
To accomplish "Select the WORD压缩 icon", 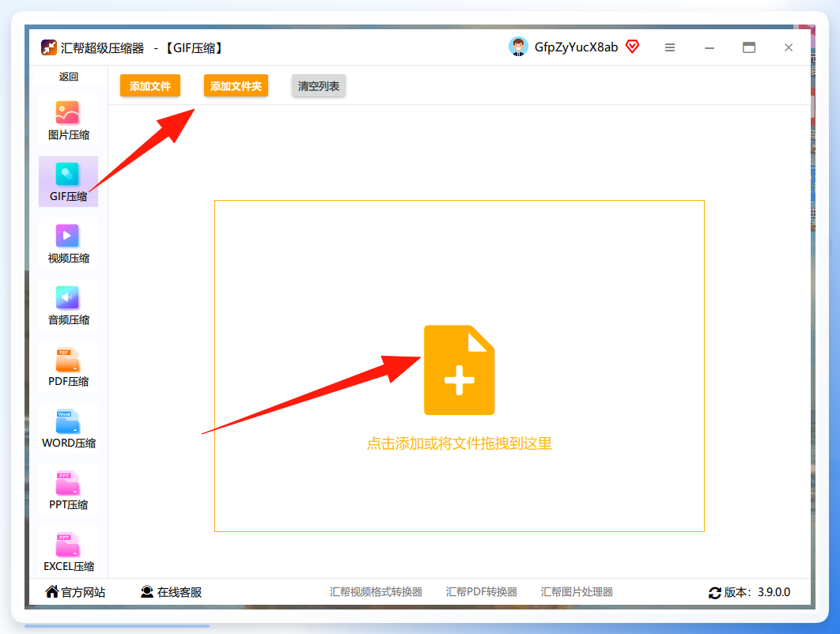I will coord(67,421).
